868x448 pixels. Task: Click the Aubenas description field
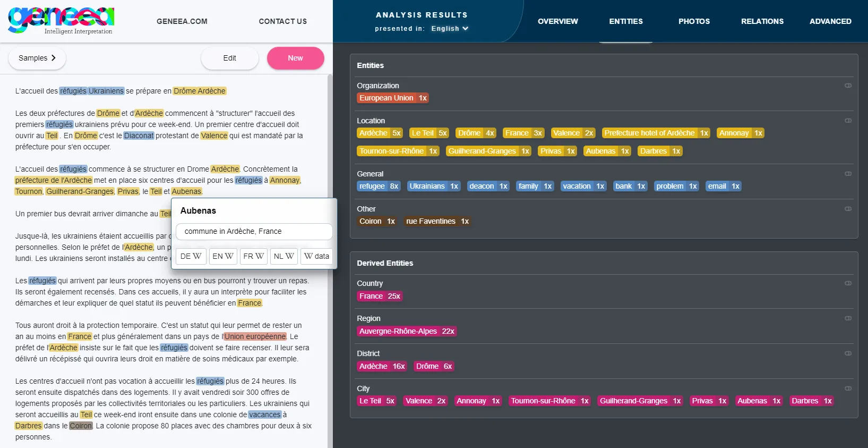[x=254, y=231]
